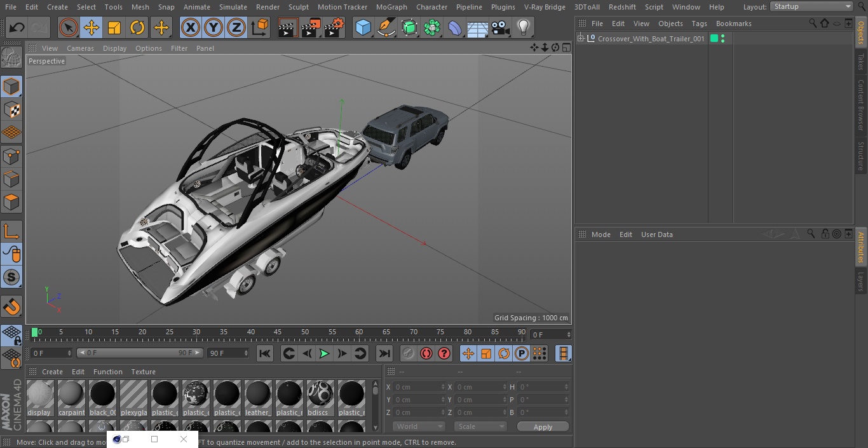Viewport: 868px width, 448px height.
Task: Open the Structure side tab
Action: click(861, 156)
